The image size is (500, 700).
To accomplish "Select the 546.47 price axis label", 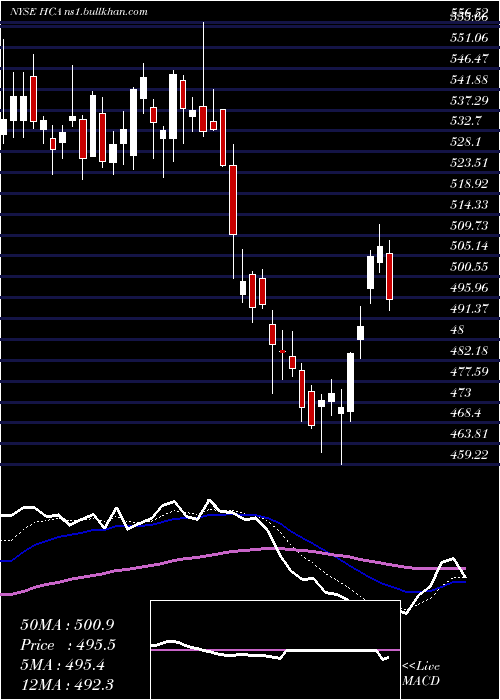I will click(x=469, y=59).
